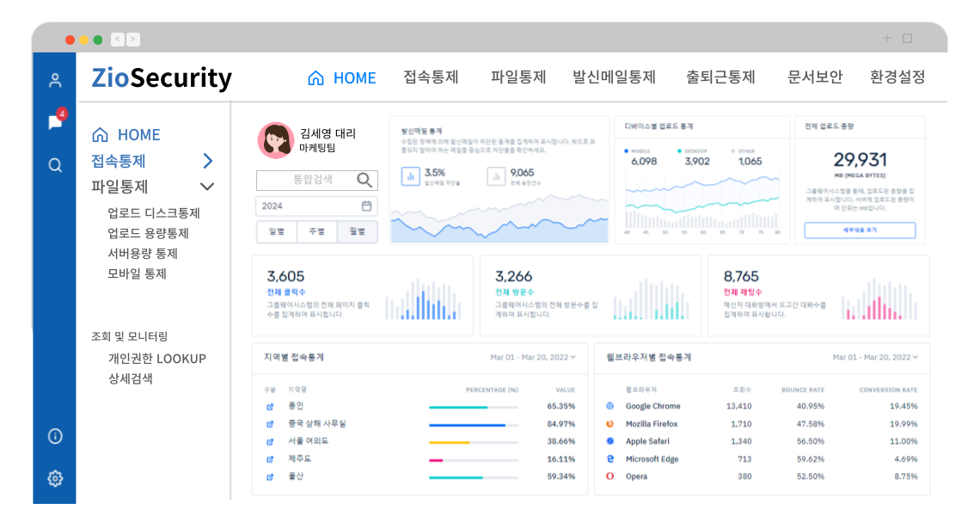
Task: Click the 세부내용 보기 button
Action: [860, 230]
